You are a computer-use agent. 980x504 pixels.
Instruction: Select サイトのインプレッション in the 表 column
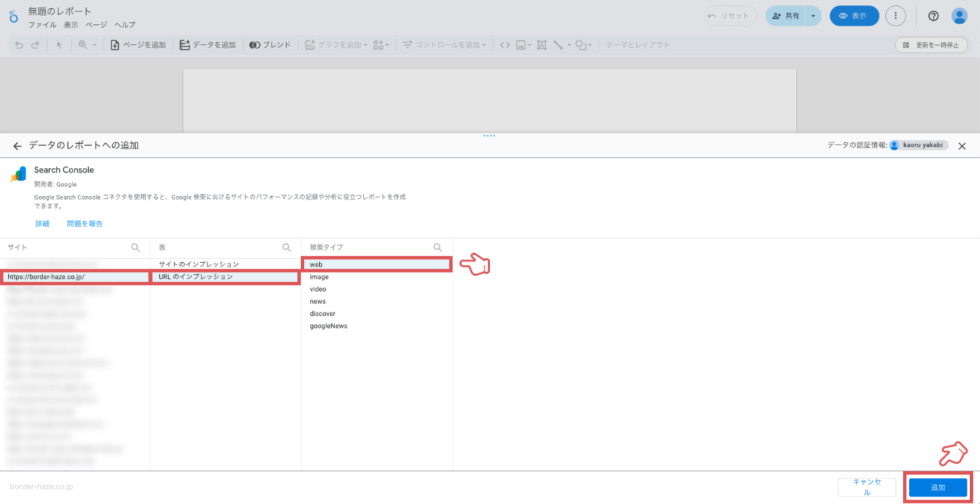[x=199, y=264]
